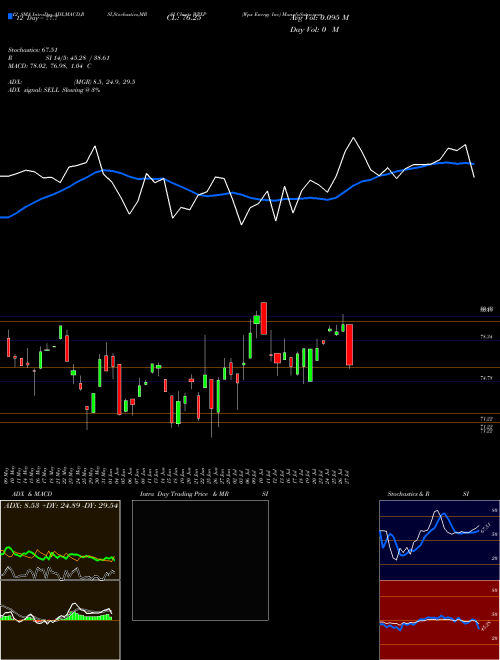Click the SI 14/3: 45.28 / 38.61 value
The height and width of the screenshot is (660, 500).
tap(77, 58)
